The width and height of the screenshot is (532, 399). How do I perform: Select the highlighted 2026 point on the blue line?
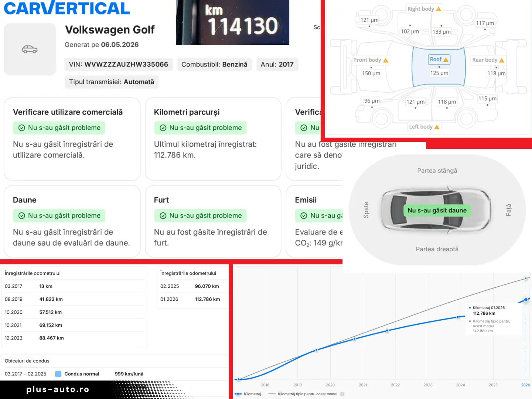[x=526, y=300]
